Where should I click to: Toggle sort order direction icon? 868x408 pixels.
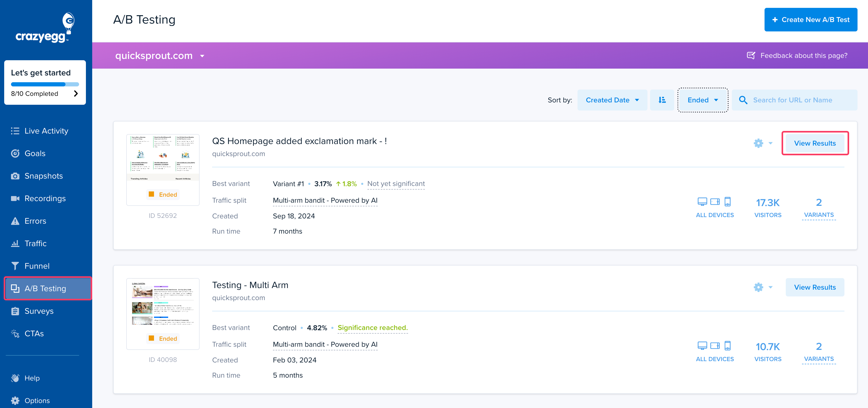[x=662, y=100]
